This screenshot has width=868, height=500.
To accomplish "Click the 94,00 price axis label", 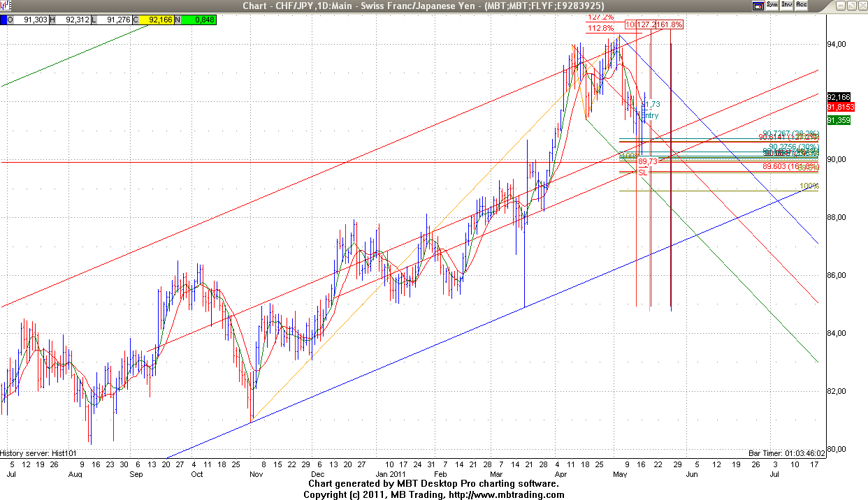I will point(837,44).
